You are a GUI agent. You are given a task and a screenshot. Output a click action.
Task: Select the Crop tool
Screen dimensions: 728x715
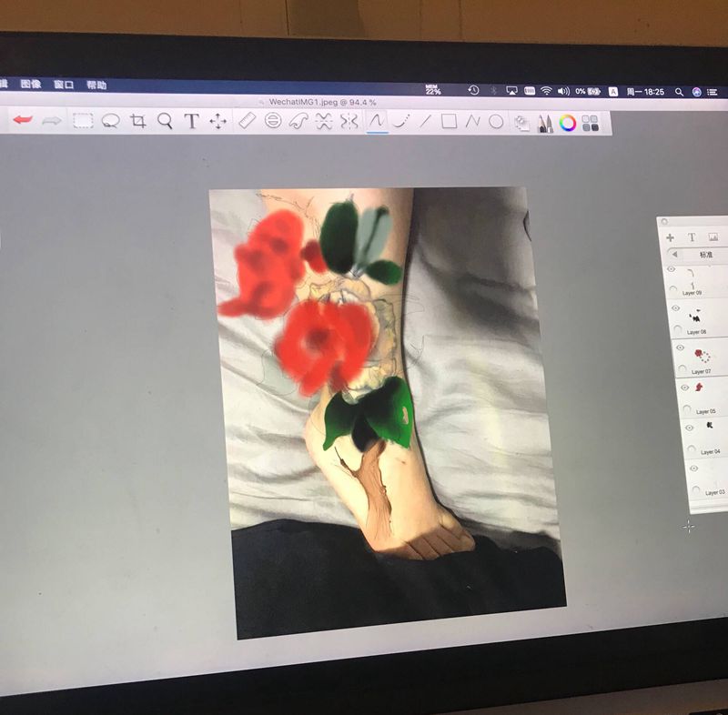[138, 121]
